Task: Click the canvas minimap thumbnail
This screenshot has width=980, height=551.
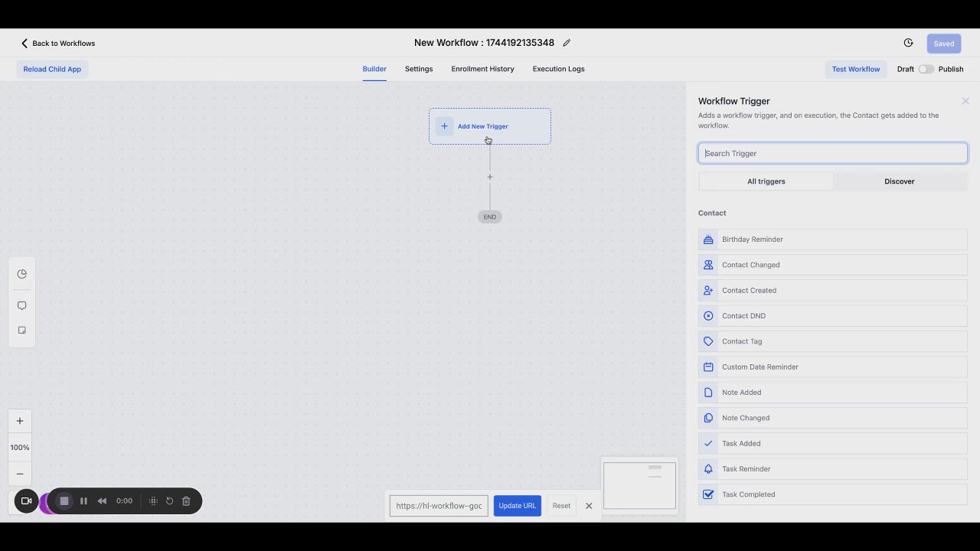Action: coord(639,485)
